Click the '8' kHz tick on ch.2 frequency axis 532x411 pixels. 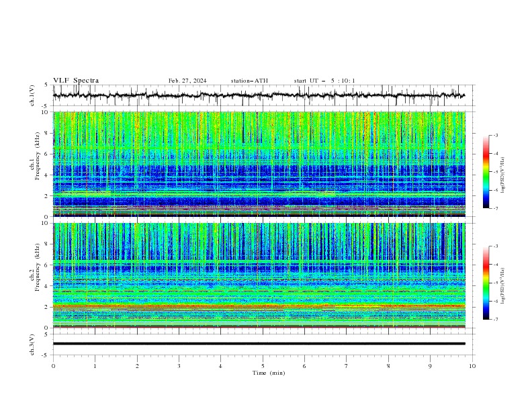point(47,244)
